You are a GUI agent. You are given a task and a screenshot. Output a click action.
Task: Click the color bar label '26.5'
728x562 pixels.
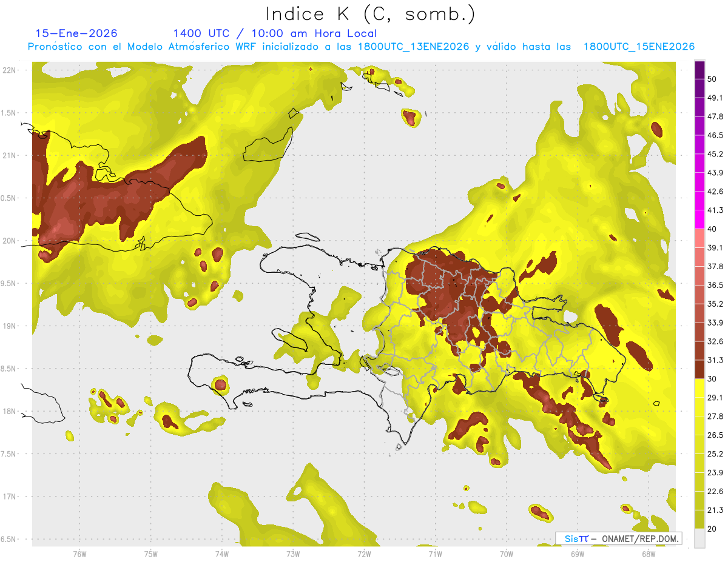(715, 435)
